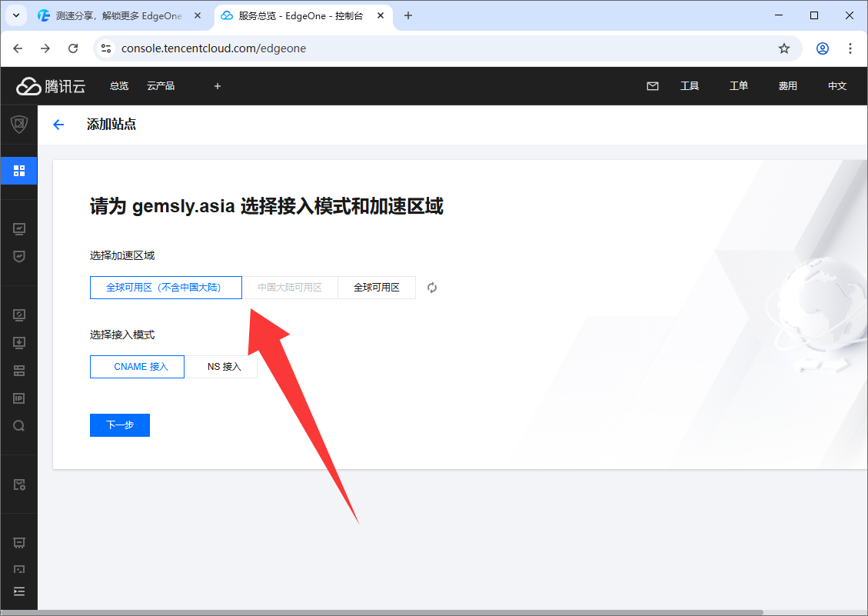868x616 pixels.
Task: Click the EdgeOne shield logo in sidebar
Action: [18, 125]
